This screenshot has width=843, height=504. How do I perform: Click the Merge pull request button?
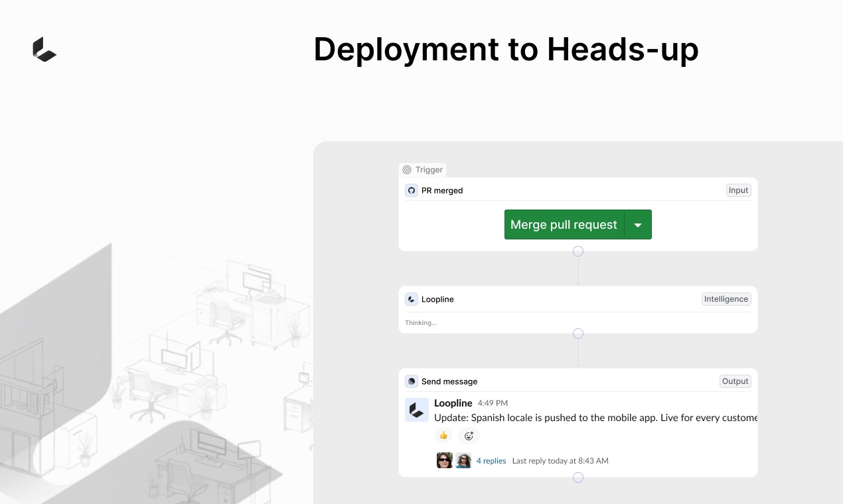click(564, 225)
